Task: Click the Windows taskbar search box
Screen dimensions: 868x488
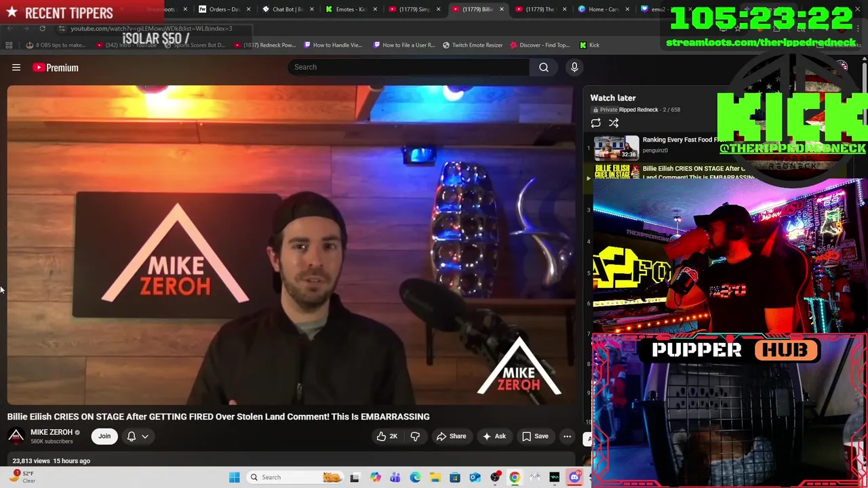Action: pyautogui.click(x=294, y=477)
